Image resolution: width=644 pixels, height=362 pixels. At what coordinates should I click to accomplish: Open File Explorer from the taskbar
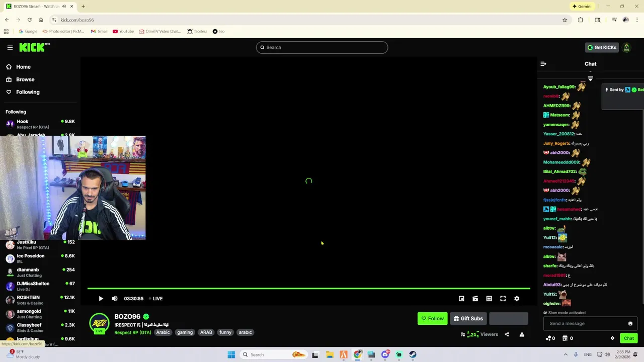330,354
